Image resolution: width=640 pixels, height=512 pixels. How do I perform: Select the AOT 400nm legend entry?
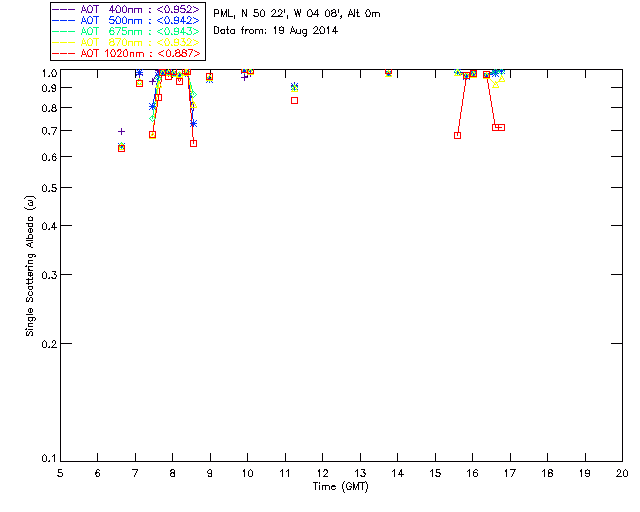(x=127, y=9)
